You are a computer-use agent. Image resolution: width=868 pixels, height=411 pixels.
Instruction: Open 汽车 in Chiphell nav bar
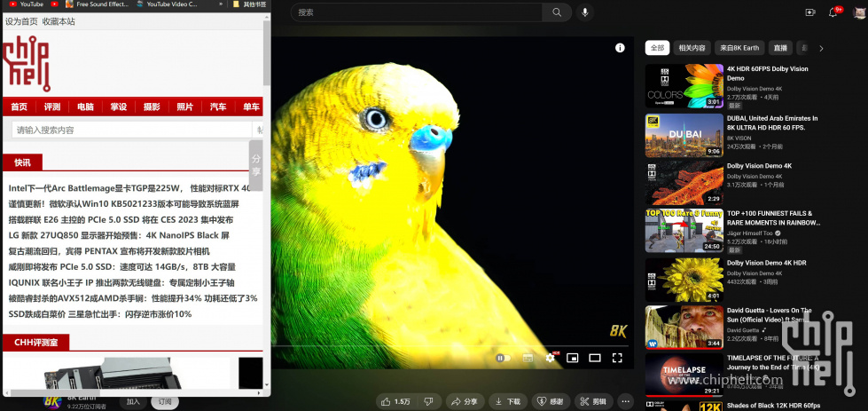[x=218, y=107]
